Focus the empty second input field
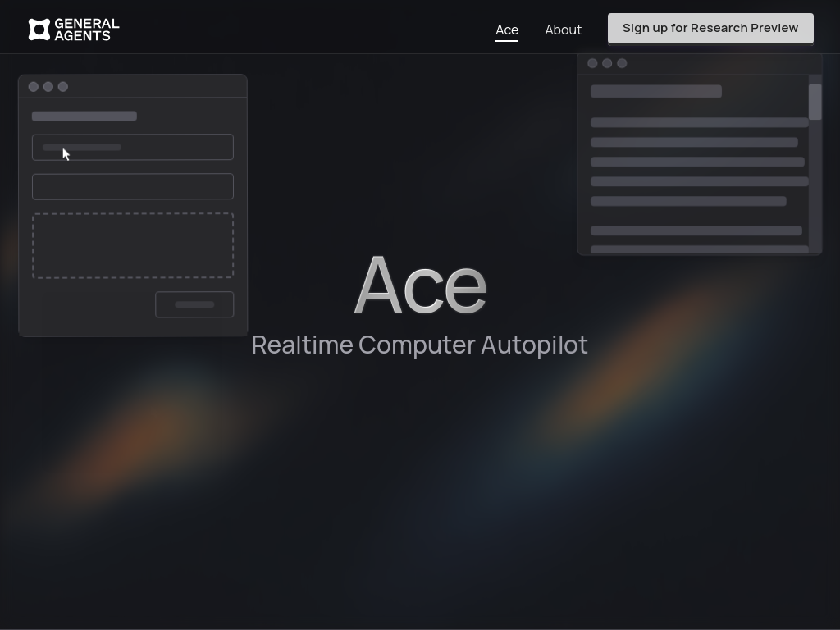The width and height of the screenshot is (840, 630). [x=132, y=186]
